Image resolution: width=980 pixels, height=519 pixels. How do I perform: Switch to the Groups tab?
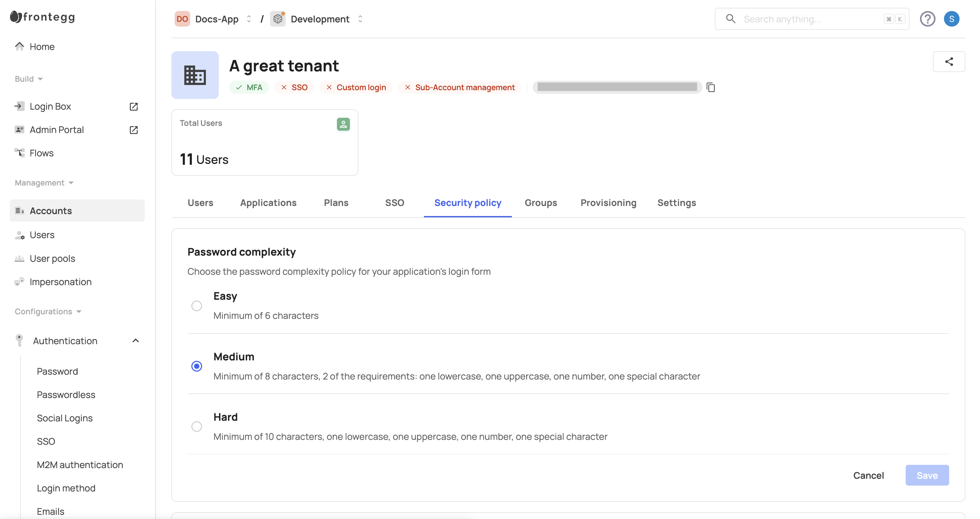tap(540, 203)
